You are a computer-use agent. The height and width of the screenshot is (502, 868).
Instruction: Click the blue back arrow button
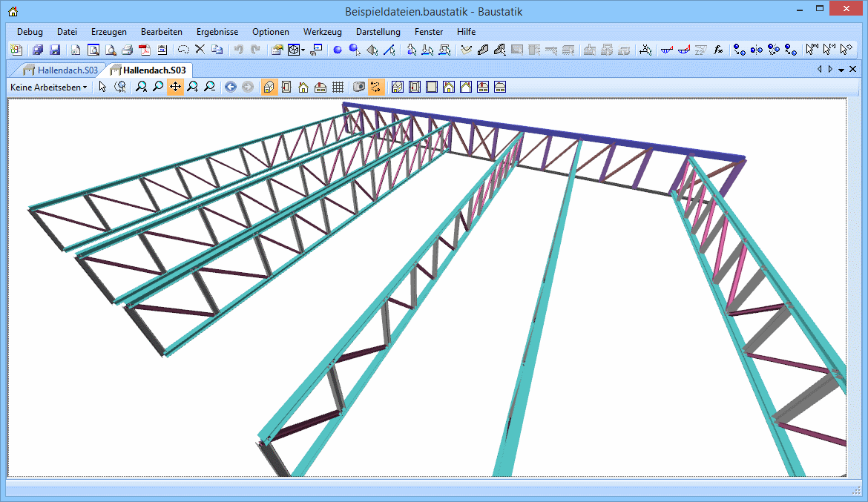231,87
